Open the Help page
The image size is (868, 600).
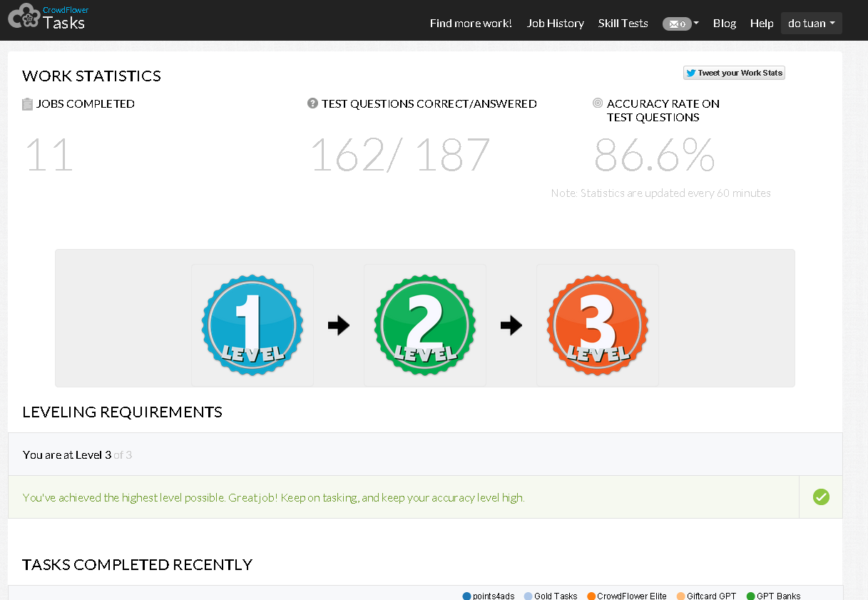click(761, 24)
